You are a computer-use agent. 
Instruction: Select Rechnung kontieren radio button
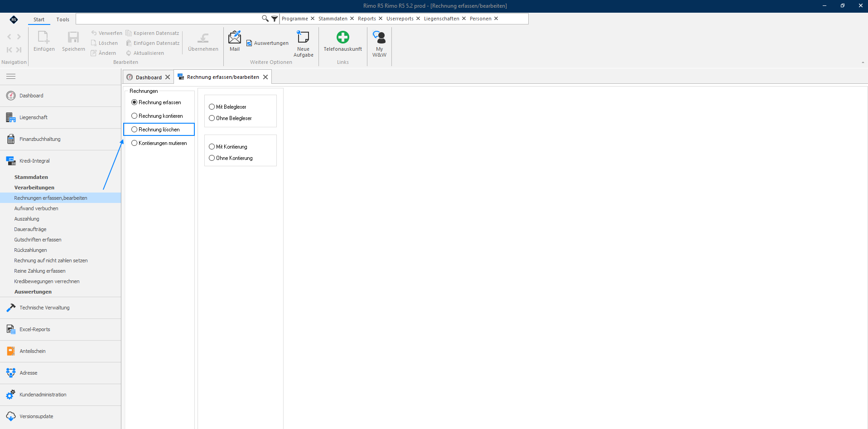pyautogui.click(x=134, y=116)
